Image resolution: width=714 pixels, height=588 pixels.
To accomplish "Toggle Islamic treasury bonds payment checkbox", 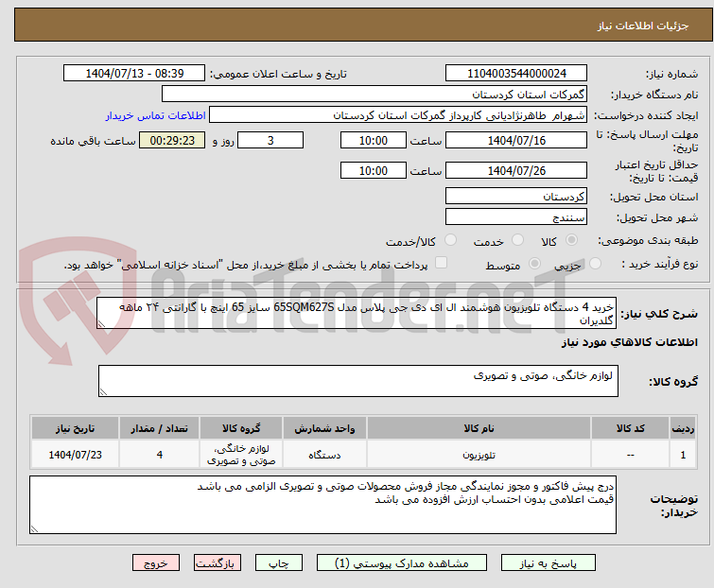I will click(x=441, y=263).
